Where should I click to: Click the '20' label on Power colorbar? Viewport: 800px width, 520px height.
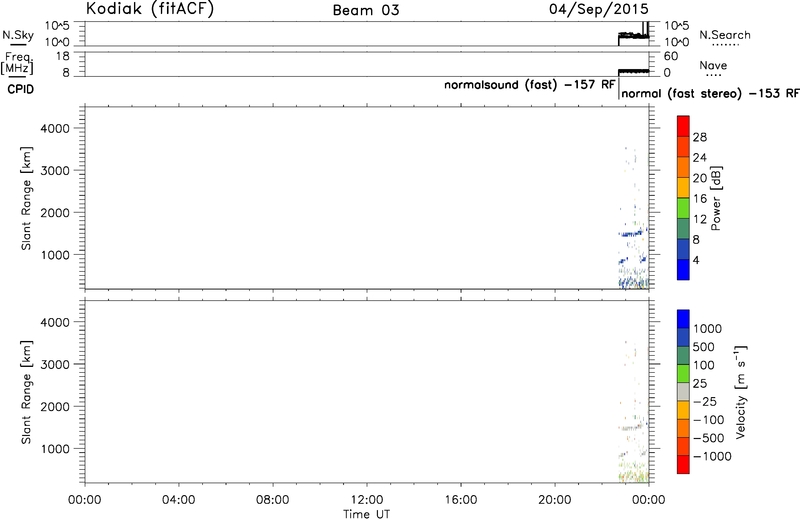(700, 178)
